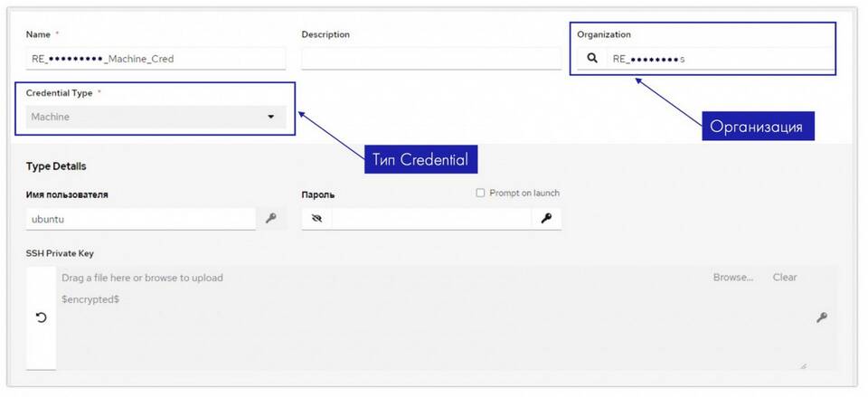This screenshot has height=397, width=868.
Task: Click into the Name input field
Action: click(156, 59)
